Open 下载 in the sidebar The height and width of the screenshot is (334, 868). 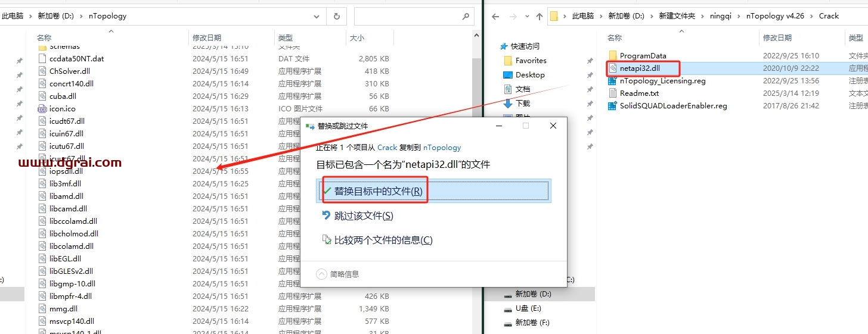522,103
